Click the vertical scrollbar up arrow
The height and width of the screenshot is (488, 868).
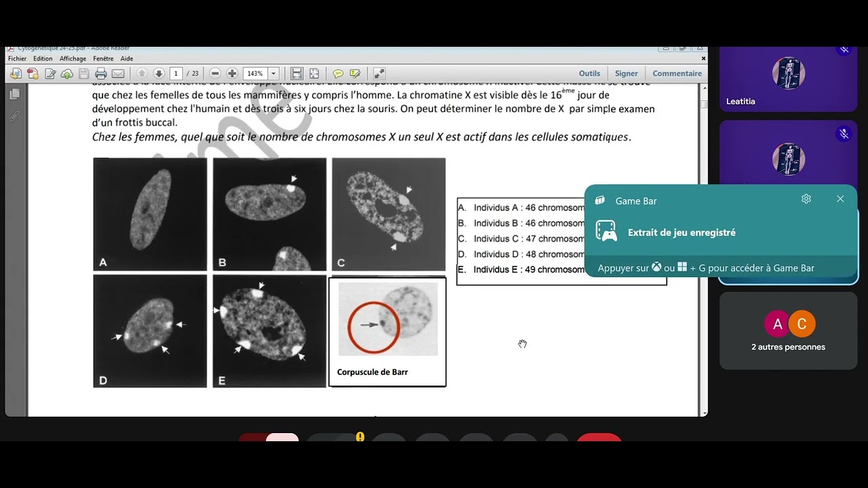(x=704, y=87)
